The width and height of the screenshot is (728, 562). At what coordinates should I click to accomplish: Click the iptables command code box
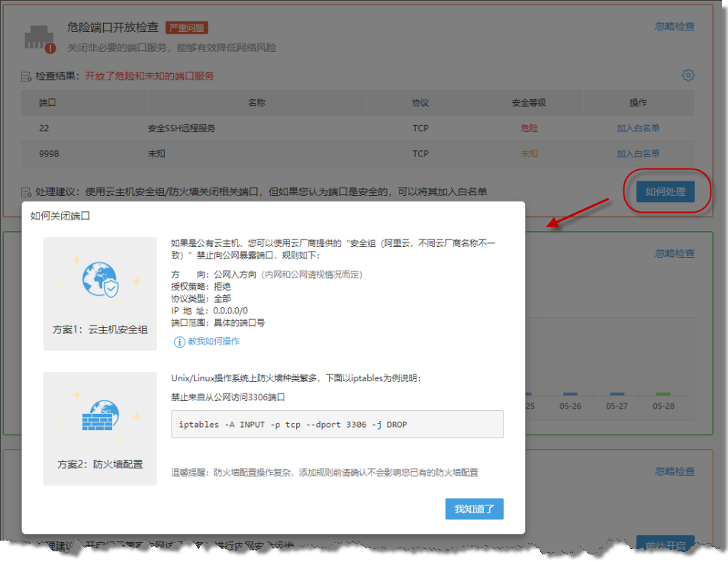tap(337, 424)
